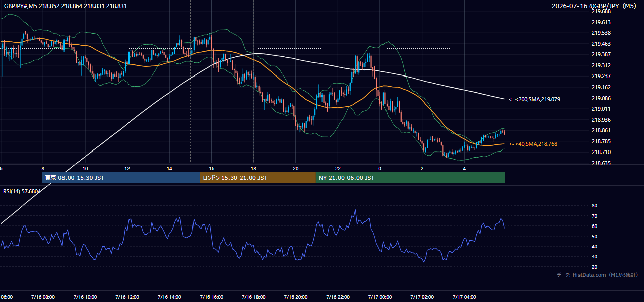Click RSI scale value 20

point(594,267)
